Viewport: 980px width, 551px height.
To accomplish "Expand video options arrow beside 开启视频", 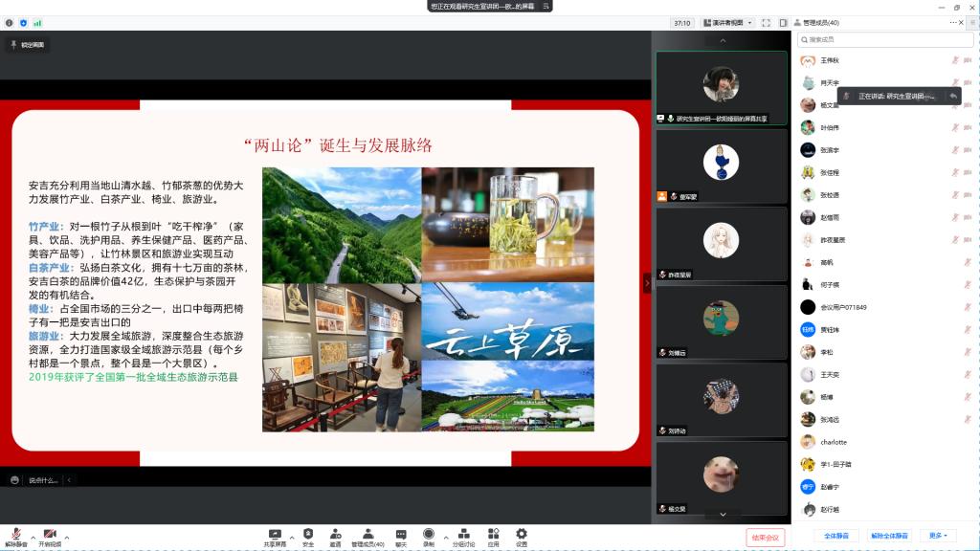I will point(67,538).
